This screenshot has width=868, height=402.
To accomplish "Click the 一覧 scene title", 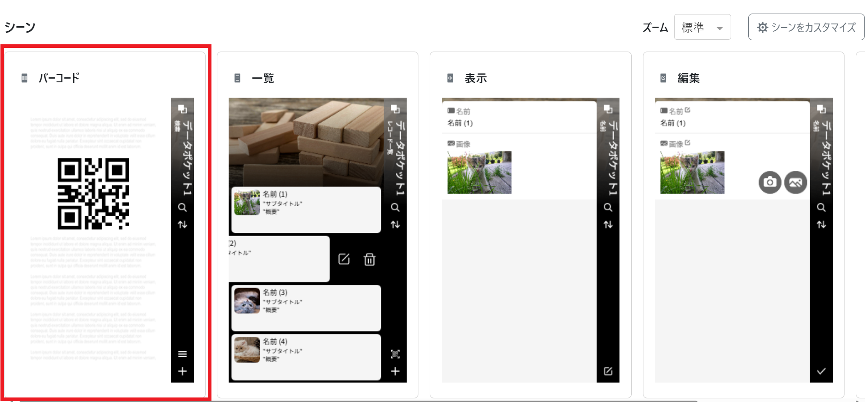I will pyautogui.click(x=263, y=78).
